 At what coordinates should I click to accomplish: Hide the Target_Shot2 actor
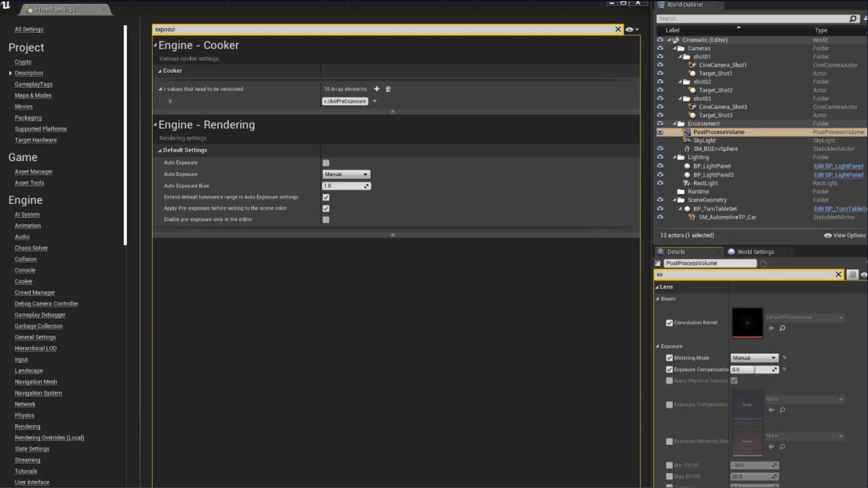659,90
